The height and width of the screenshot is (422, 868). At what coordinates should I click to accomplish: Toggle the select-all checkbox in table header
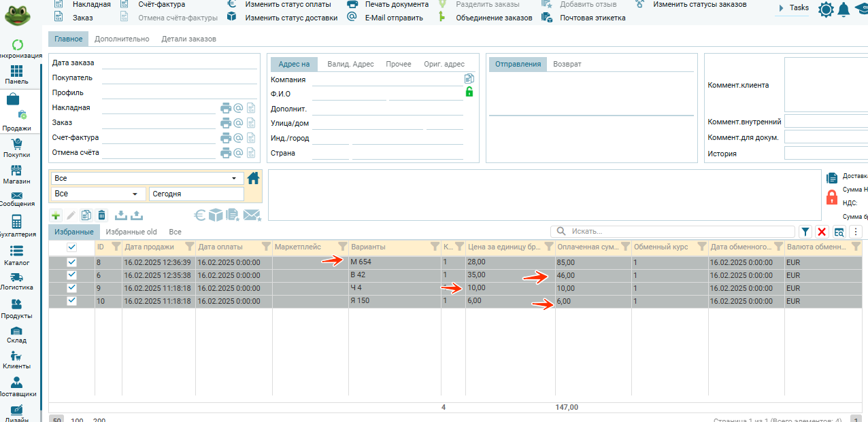71,247
